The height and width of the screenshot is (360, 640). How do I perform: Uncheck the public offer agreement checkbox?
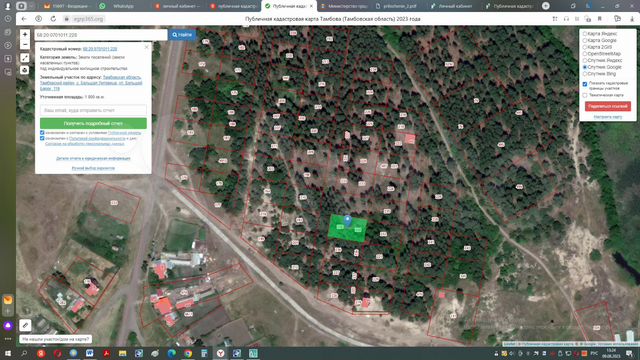[x=42, y=133]
